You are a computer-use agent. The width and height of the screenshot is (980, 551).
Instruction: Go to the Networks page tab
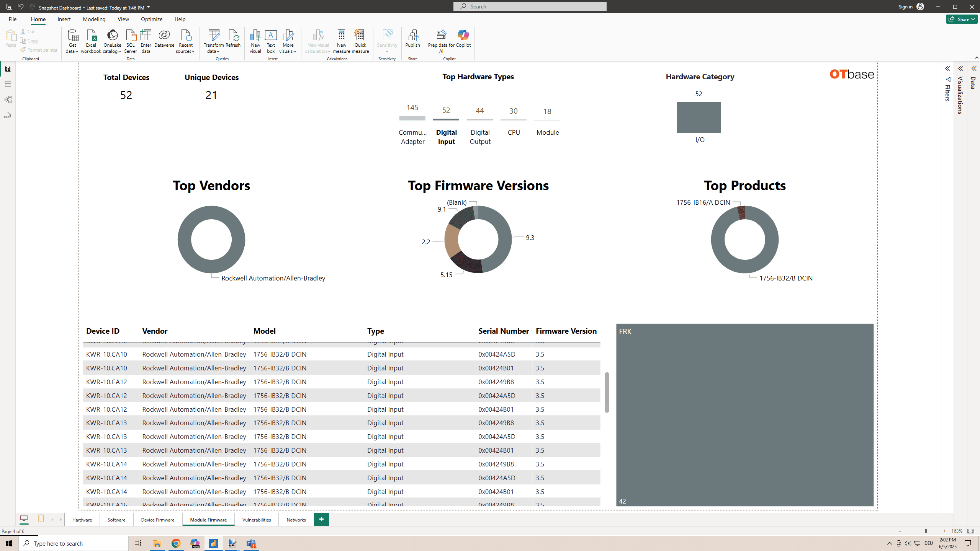(x=296, y=520)
